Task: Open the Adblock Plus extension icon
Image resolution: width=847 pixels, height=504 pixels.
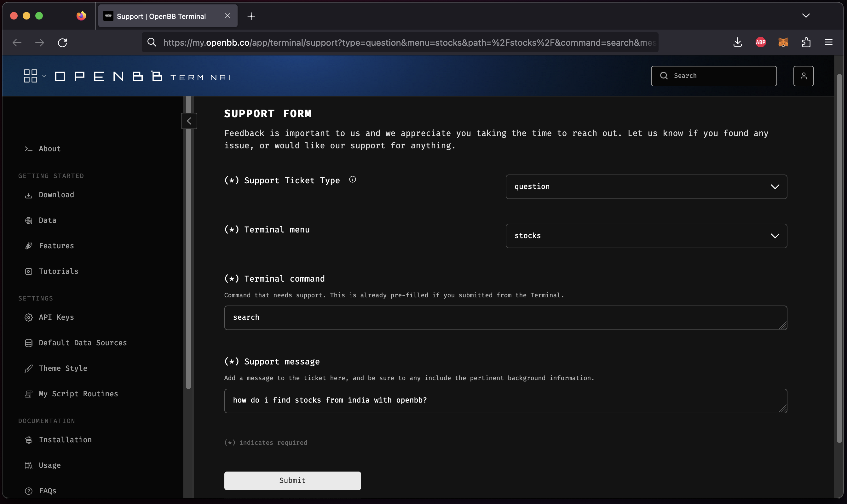Action: (760, 43)
